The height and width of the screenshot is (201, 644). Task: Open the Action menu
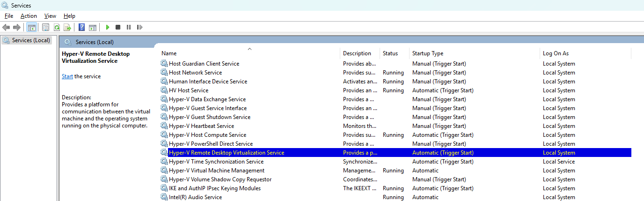coord(29,16)
